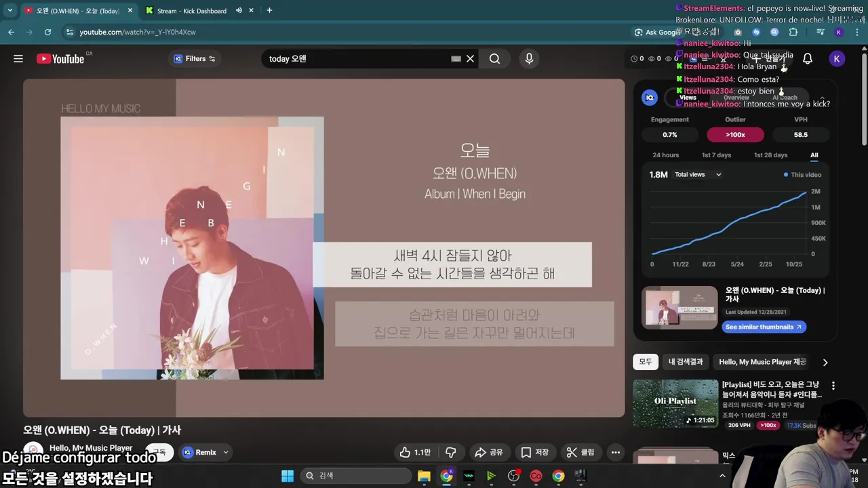The width and height of the screenshot is (868, 488).
Task: Open the vidIQ Filters button
Action: click(195, 59)
